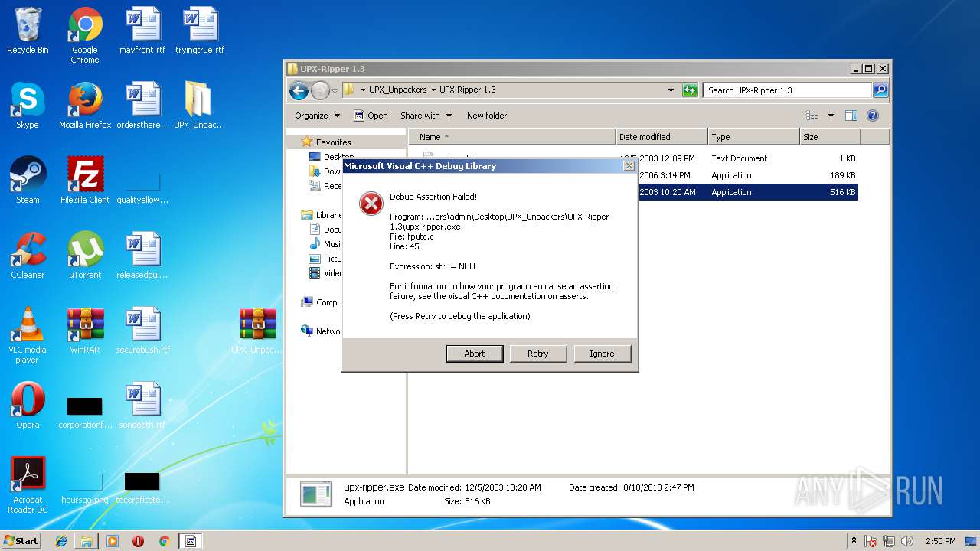Launch Internet Explorer from taskbar
This screenshot has width=980, height=551.
(61, 541)
